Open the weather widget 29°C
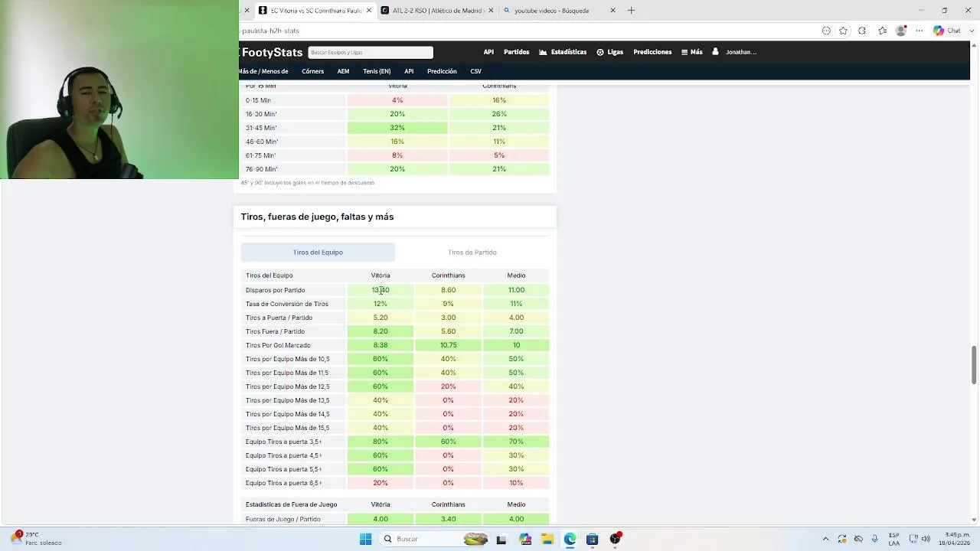Image resolution: width=980 pixels, height=551 pixels. click(x=37, y=539)
